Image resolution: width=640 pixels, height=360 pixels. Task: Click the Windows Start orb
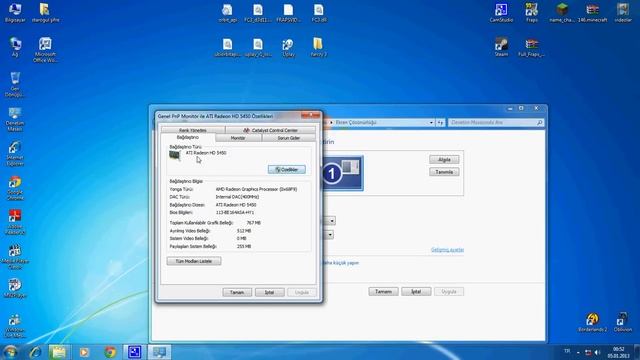coord(10,352)
